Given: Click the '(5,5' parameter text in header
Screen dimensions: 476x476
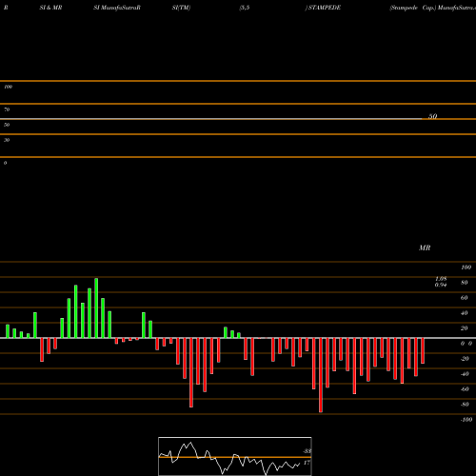Looking at the screenshot, I should pyautogui.click(x=245, y=8).
